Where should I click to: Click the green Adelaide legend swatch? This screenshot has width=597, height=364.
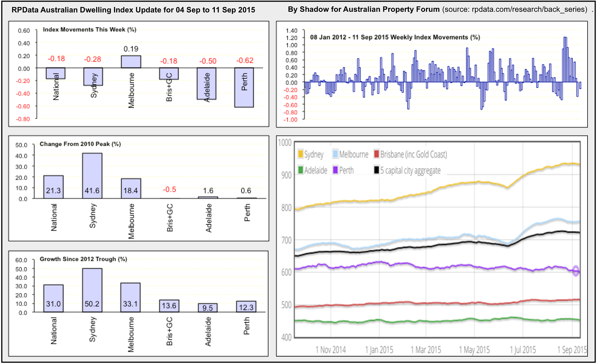(300, 170)
